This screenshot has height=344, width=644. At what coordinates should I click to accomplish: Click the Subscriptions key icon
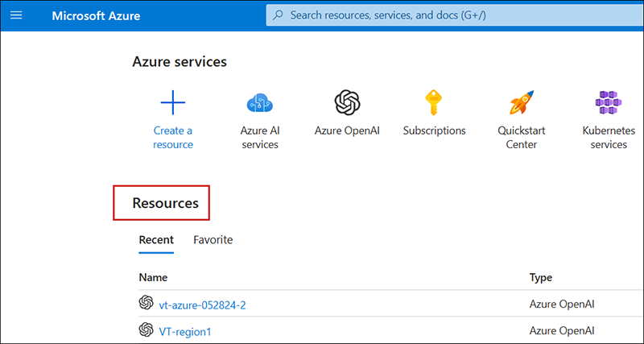434,102
